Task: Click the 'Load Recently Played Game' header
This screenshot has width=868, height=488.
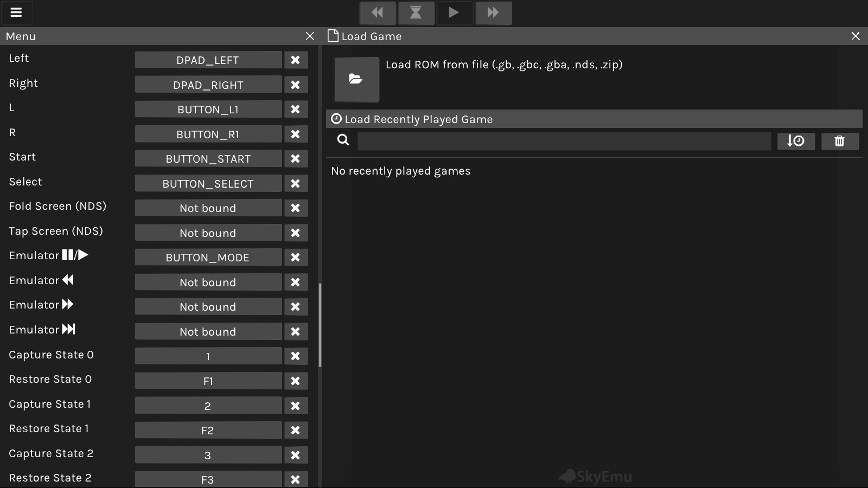Action: [x=594, y=119]
